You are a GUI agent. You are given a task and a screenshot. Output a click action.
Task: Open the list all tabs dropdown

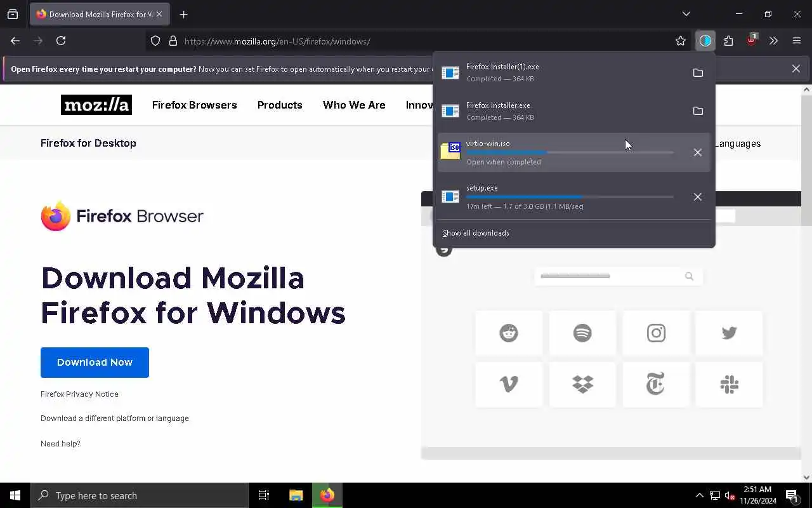pyautogui.click(x=686, y=14)
